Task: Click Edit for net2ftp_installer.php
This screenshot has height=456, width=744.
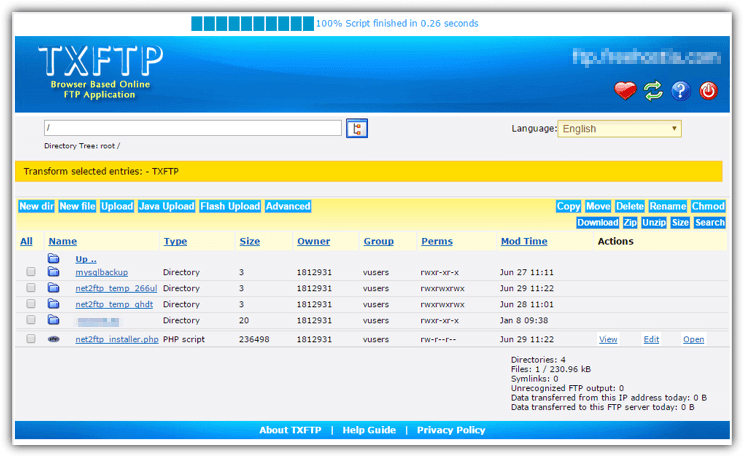Action: 651,339
